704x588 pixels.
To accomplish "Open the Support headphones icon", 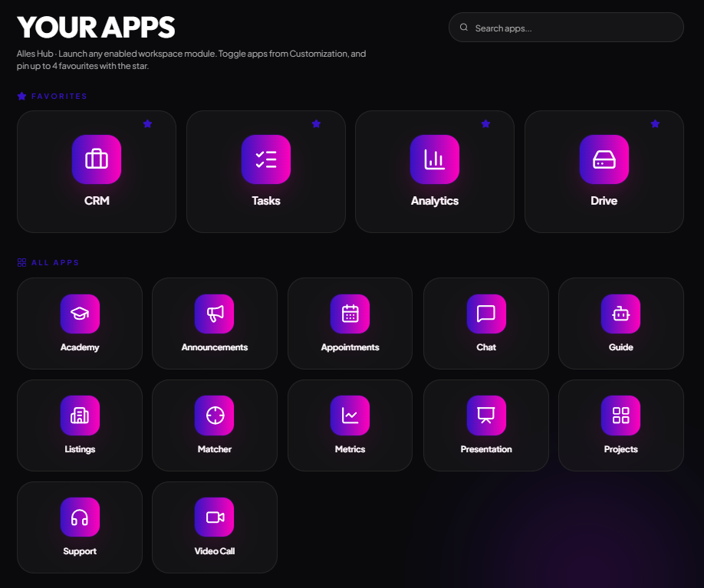I will tap(80, 517).
